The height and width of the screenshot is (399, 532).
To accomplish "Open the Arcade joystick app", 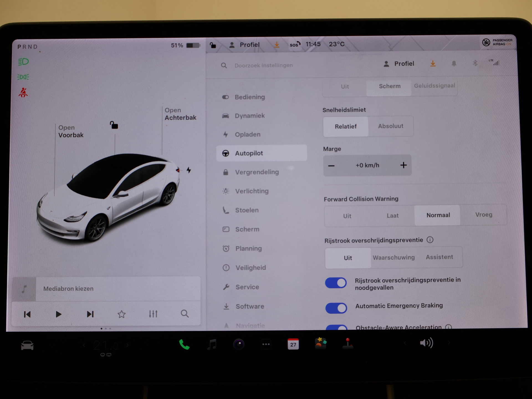I will pos(348,343).
